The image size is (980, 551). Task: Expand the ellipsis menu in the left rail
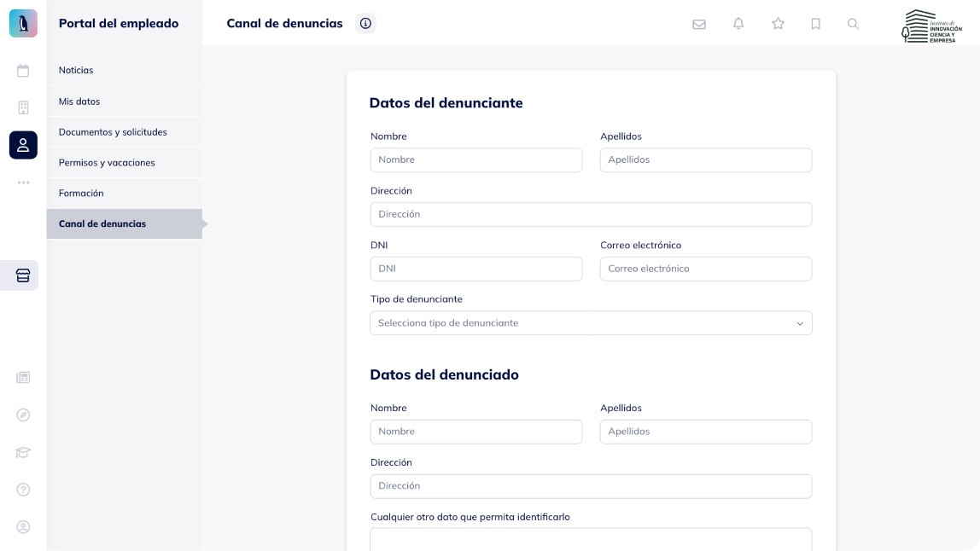(23, 183)
